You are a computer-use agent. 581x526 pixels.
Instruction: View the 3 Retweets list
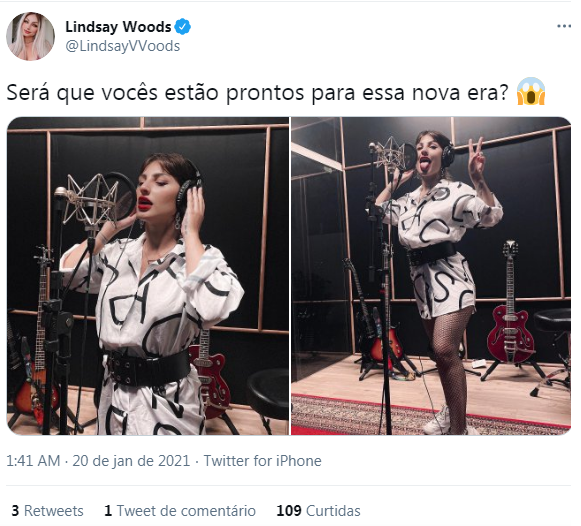click(x=47, y=510)
